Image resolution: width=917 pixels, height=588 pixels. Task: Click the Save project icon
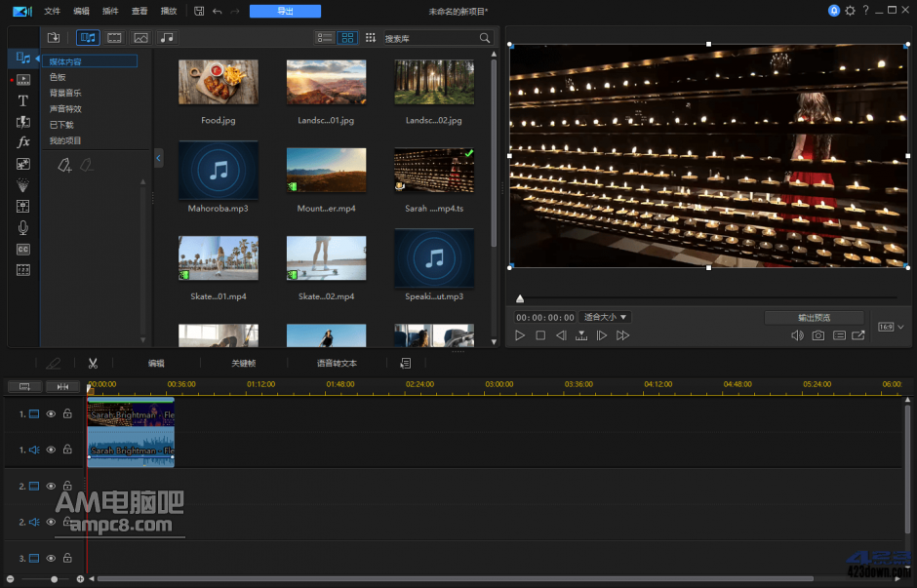click(x=199, y=11)
